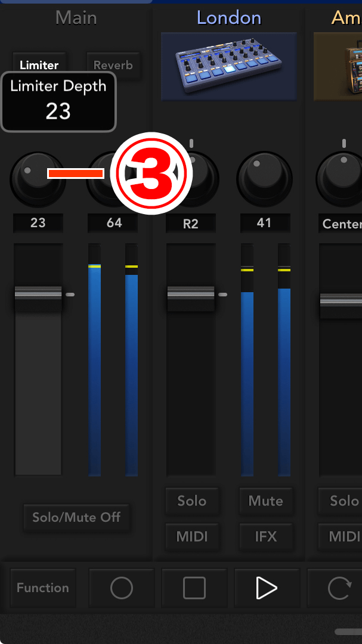Screen dimensions: 362x644
Task: Click the Limiter Depth knob showing 23
Action: pyautogui.click(x=38, y=179)
